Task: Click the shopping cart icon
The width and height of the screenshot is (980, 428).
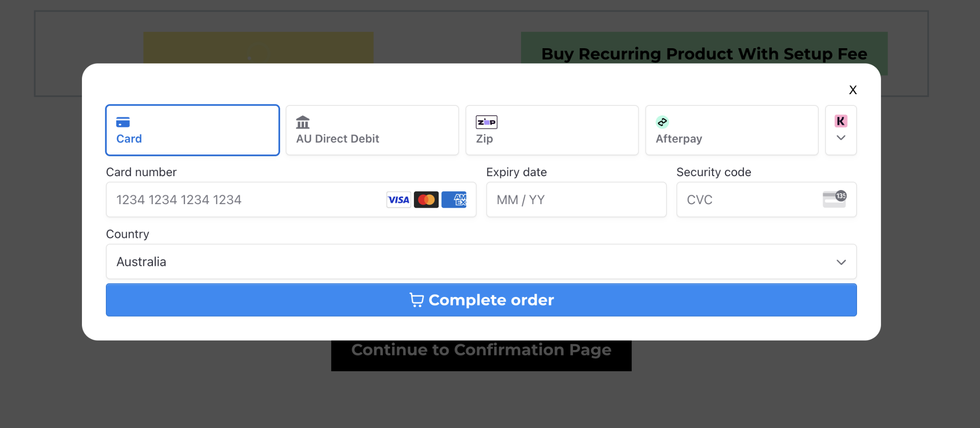Action: pyautogui.click(x=417, y=300)
